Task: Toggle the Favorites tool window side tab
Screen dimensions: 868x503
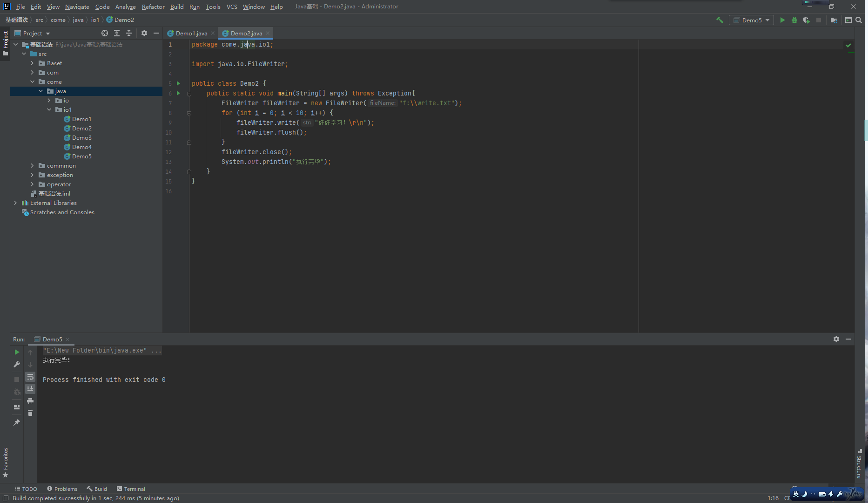Action: pos(5,462)
